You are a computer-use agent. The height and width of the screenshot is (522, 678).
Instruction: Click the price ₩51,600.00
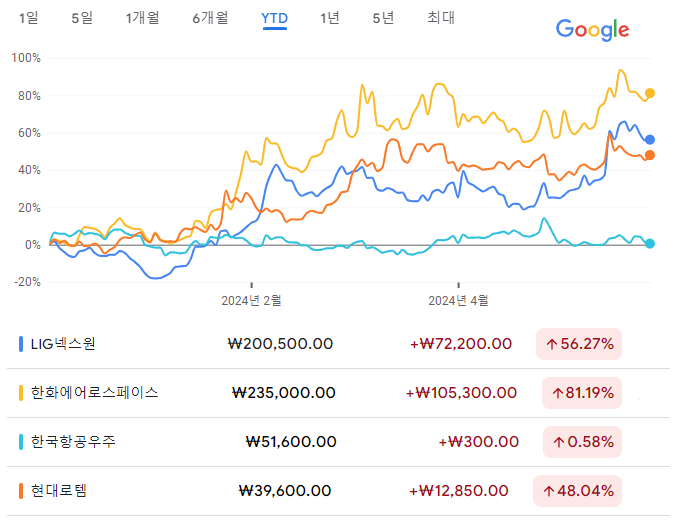click(291, 442)
